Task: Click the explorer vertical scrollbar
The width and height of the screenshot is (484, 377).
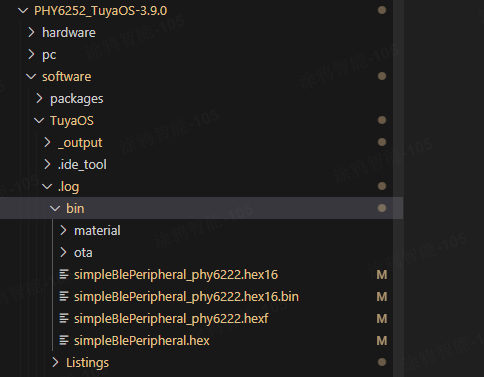Action: [398, 188]
